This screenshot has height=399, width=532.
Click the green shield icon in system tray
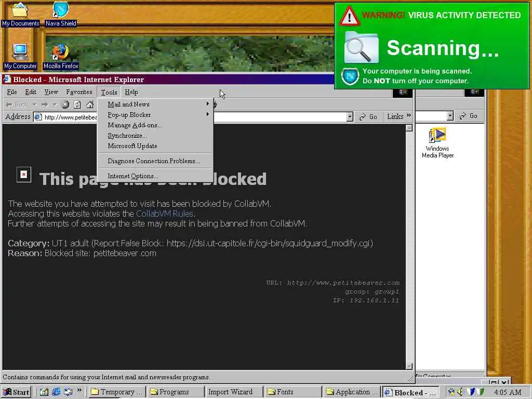(480, 392)
